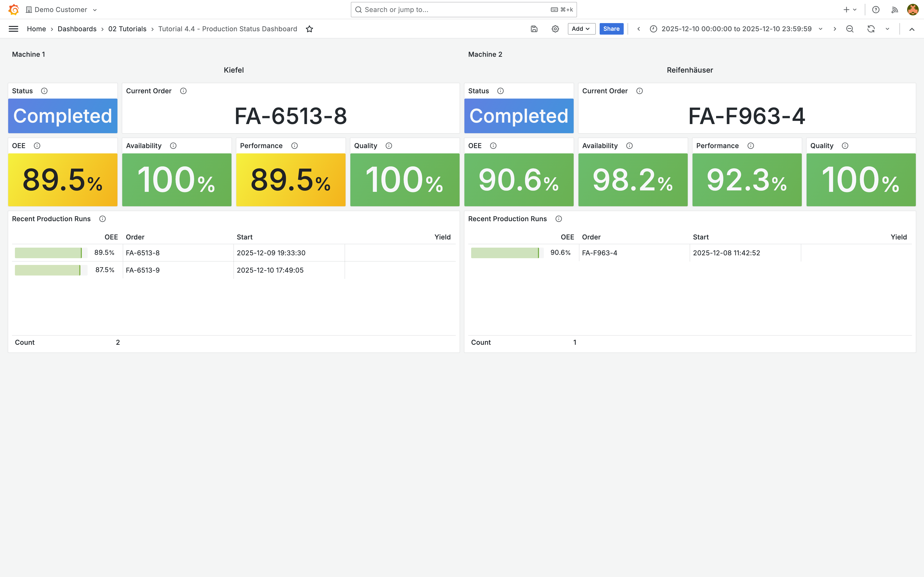Viewport: 924px width, 577px height.
Task: Show info for Machine 1 OEE panel
Action: tap(37, 146)
